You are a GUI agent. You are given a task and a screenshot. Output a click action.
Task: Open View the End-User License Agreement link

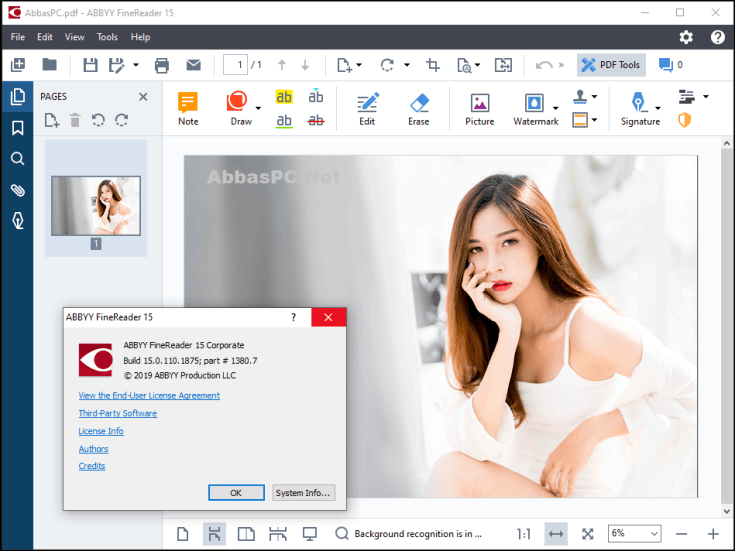click(x=149, y=395)
